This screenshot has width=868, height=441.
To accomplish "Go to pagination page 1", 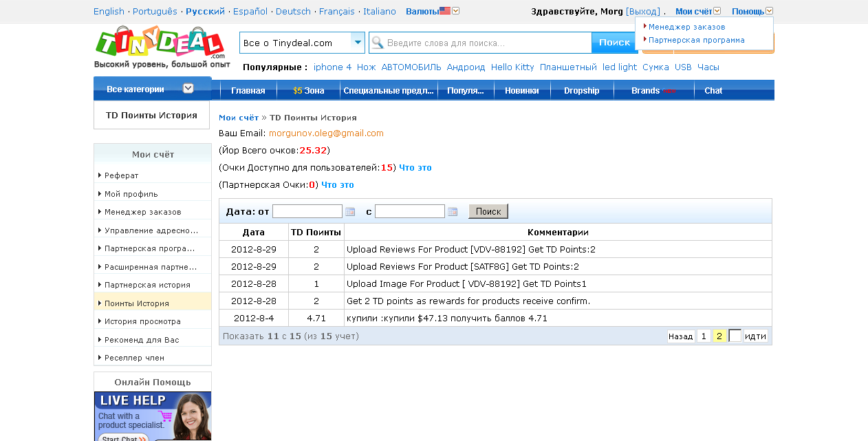I will [704, 336].
